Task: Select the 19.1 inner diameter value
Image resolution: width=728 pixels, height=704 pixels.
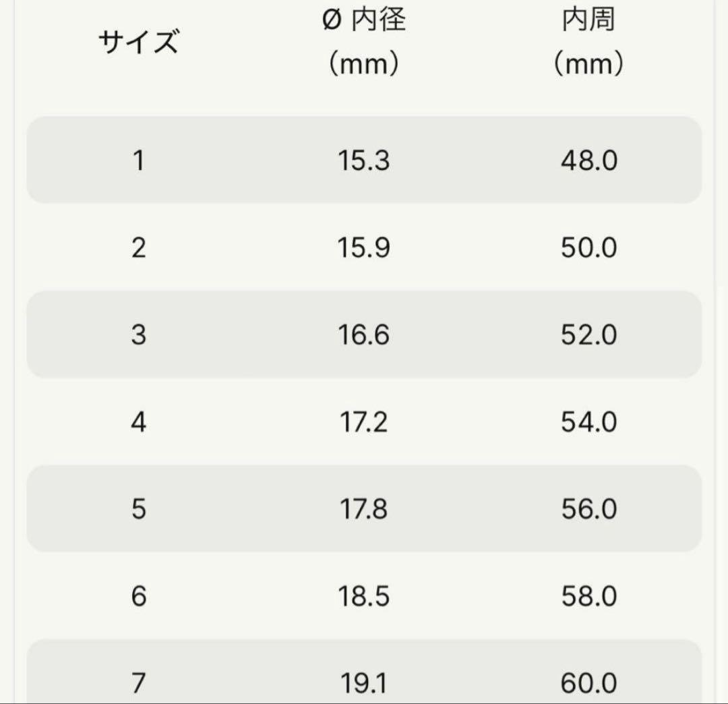Action: pyautogui.click(x=364, y=683)
